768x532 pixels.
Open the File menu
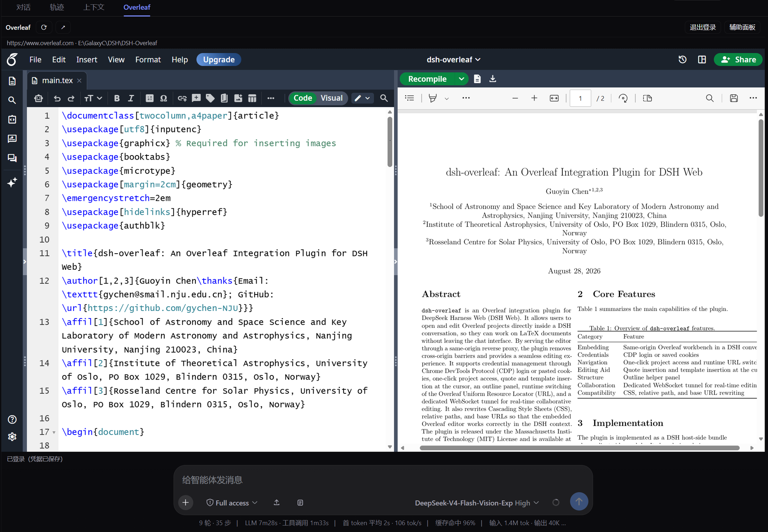35,60
